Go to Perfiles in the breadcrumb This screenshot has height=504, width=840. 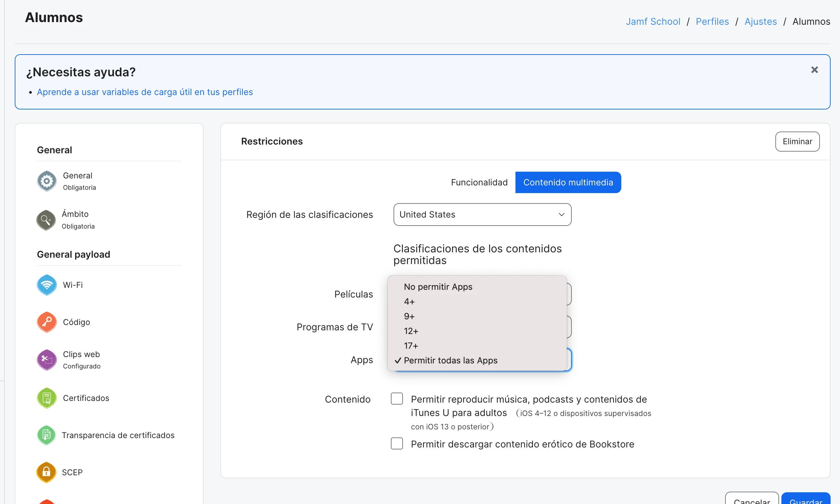point(712,21)
